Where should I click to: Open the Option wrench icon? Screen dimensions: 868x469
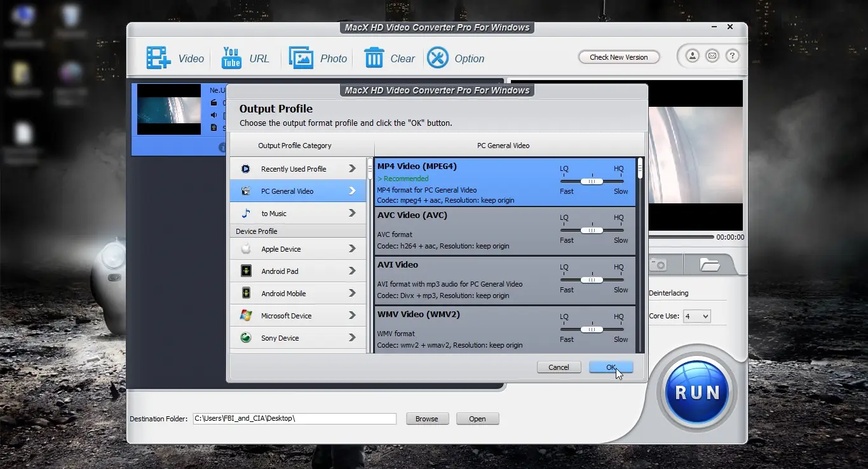click(438, 58)
